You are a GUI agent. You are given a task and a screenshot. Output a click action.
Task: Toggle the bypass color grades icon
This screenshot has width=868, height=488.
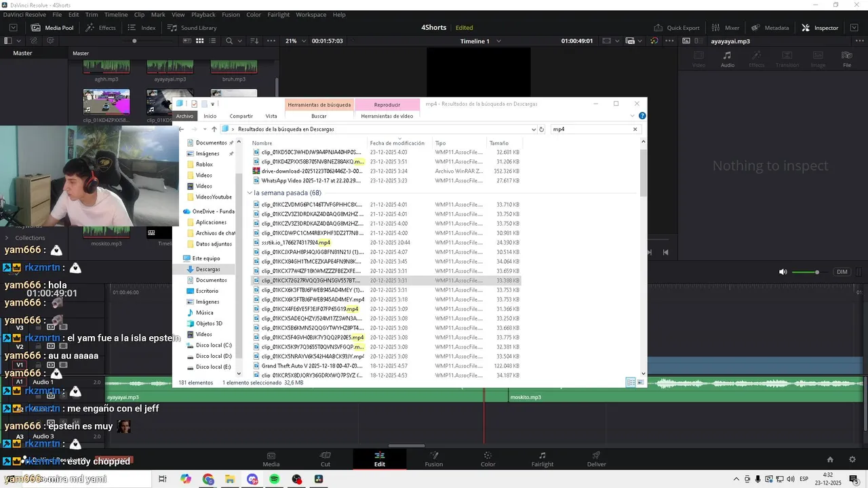(x=654, y=41)
